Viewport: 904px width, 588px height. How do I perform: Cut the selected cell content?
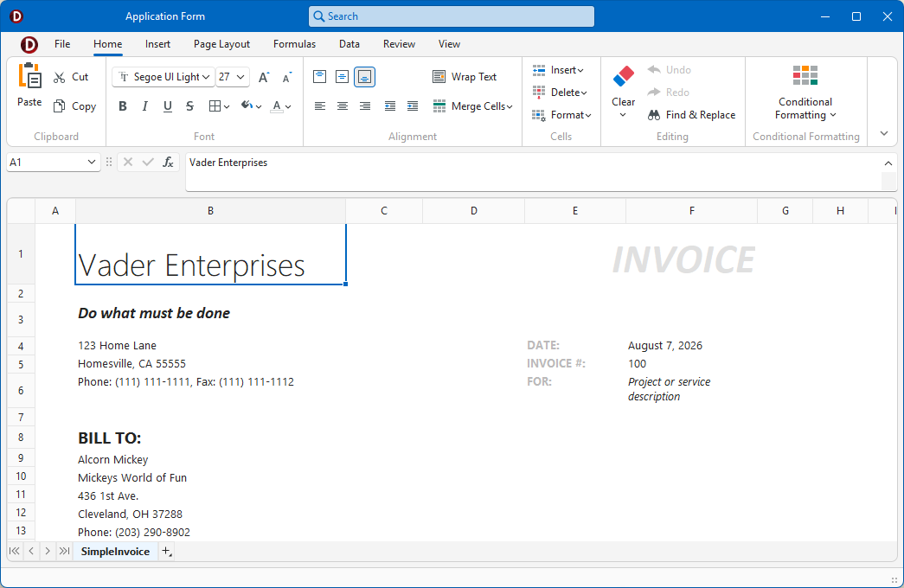(71, 77)
